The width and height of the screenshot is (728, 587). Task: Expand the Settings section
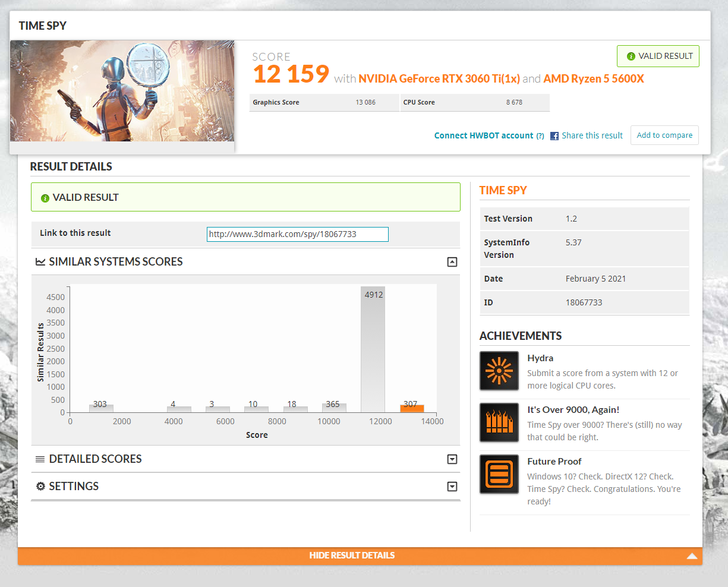pyautogui.click(x=452, y=487)
